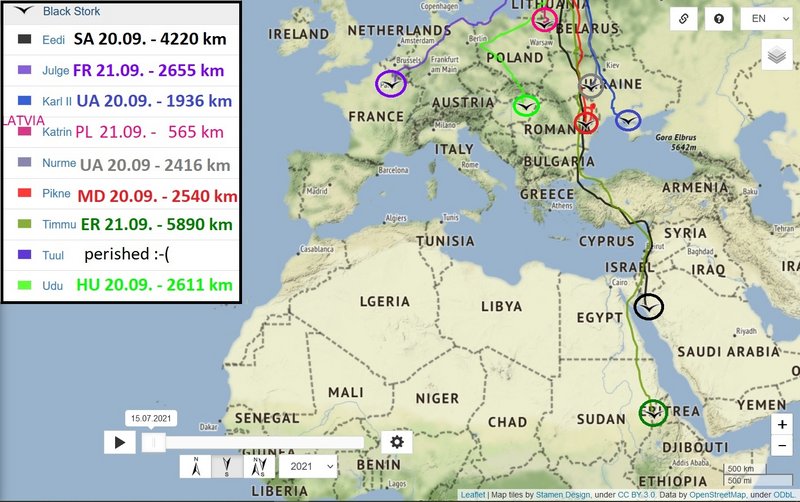Viewport: 800px width, 502px height.
Task: Open the OpenStreetMap attribution link
Action: point(717,495)
